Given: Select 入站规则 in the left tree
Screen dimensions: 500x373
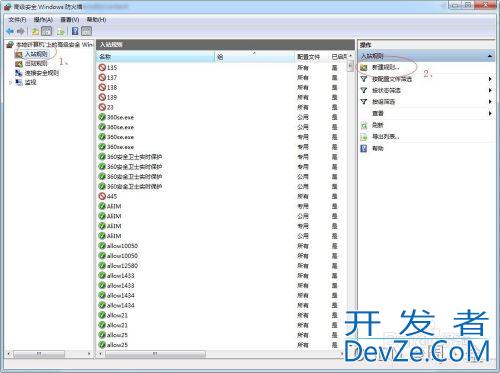Looking at the screenshot, I should tap(36, 54).
